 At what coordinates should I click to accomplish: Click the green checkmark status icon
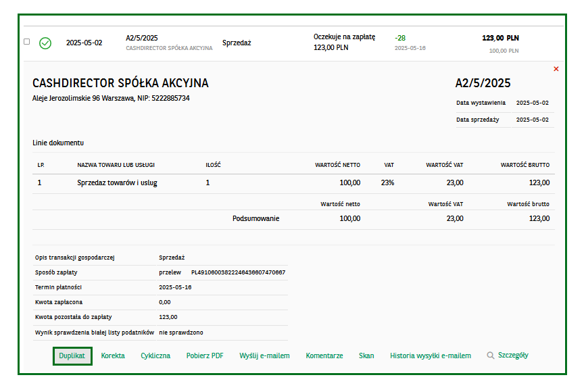click(45, 43)
